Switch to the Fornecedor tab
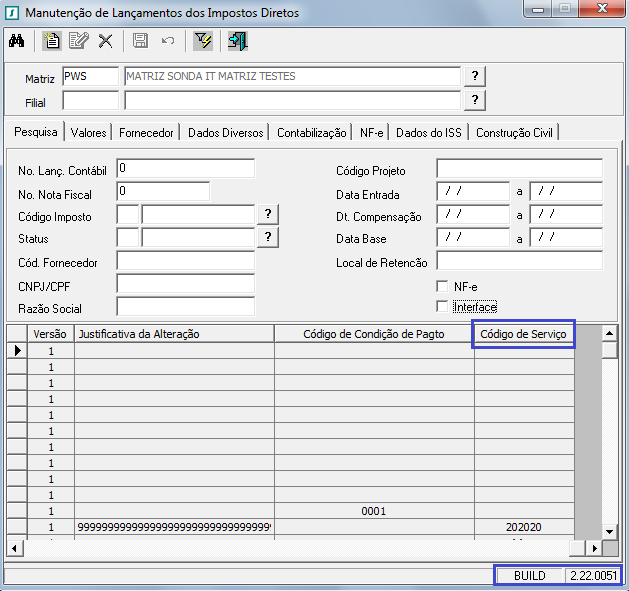 click(146, 133)
